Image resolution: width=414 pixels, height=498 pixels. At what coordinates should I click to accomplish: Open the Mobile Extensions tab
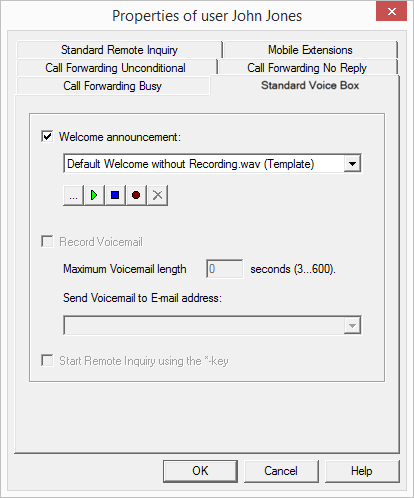coord(310,50)
